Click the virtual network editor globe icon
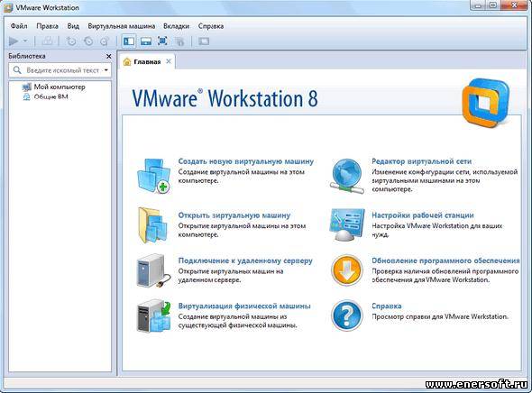532x393 pixels. (x=347, y=176)
